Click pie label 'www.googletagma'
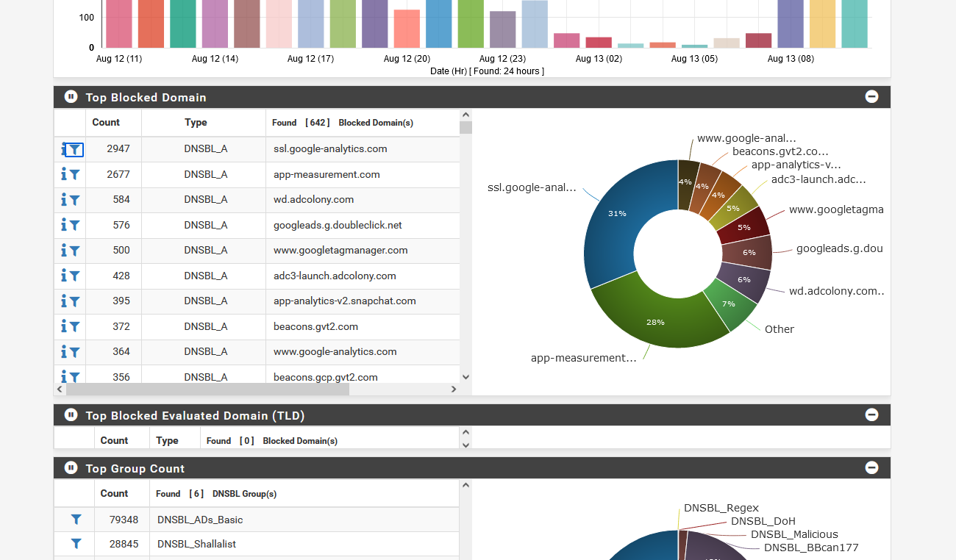Screen dimensions: 956x560 point(836,209)
